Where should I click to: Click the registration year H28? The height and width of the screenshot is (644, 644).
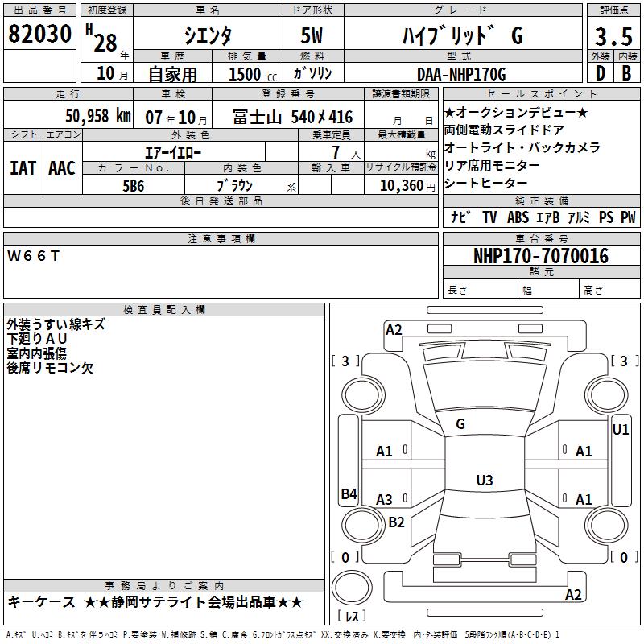pos(101,38)
